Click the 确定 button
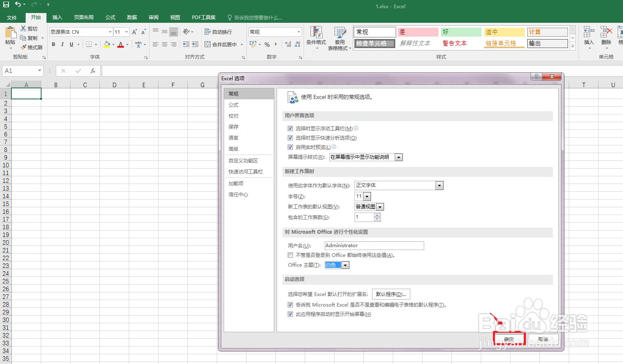Screen dimensions: 623x364 pos(509,339)
